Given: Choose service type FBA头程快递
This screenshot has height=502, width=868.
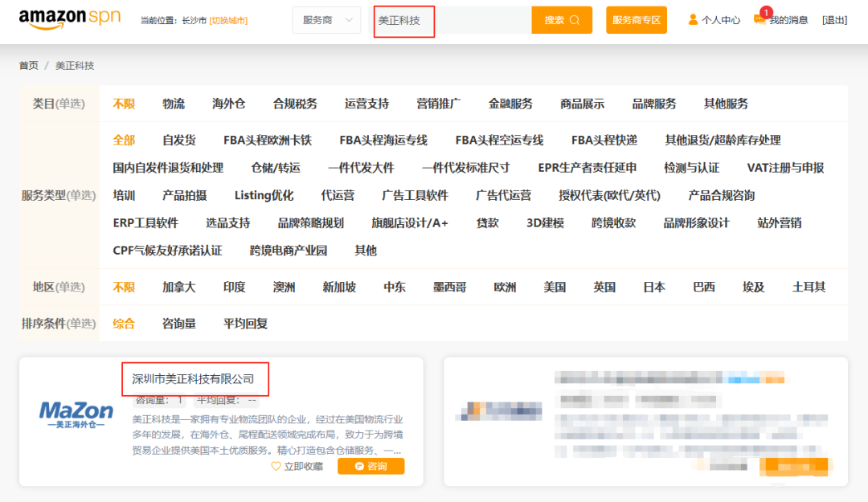Looking at the screenshot, I should click(x=604, y=140).
